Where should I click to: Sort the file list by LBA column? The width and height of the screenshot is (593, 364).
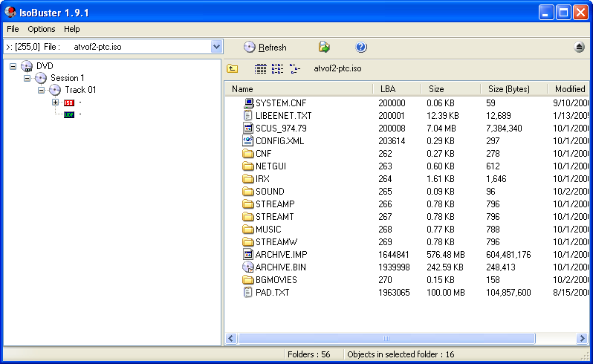pyautogui.click(x=395, y=89)
